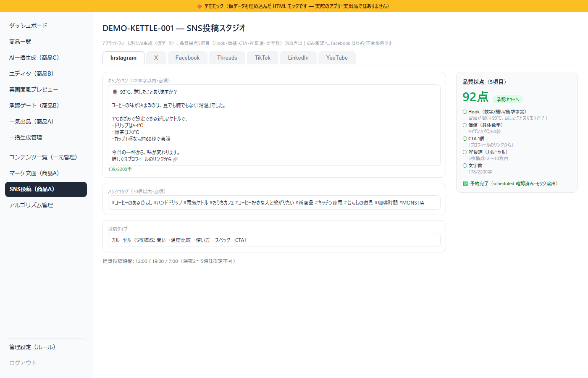Switch to the X tab
588x378 pixels.
156,58
